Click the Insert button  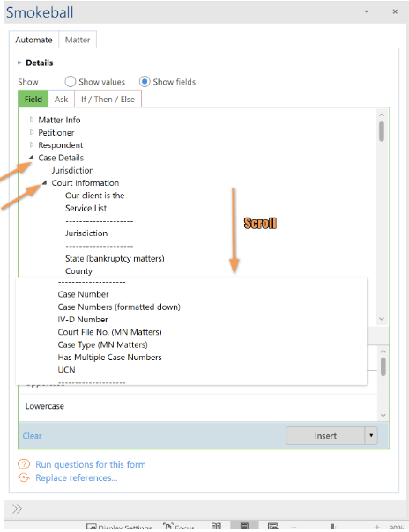(x=325, y=435)
